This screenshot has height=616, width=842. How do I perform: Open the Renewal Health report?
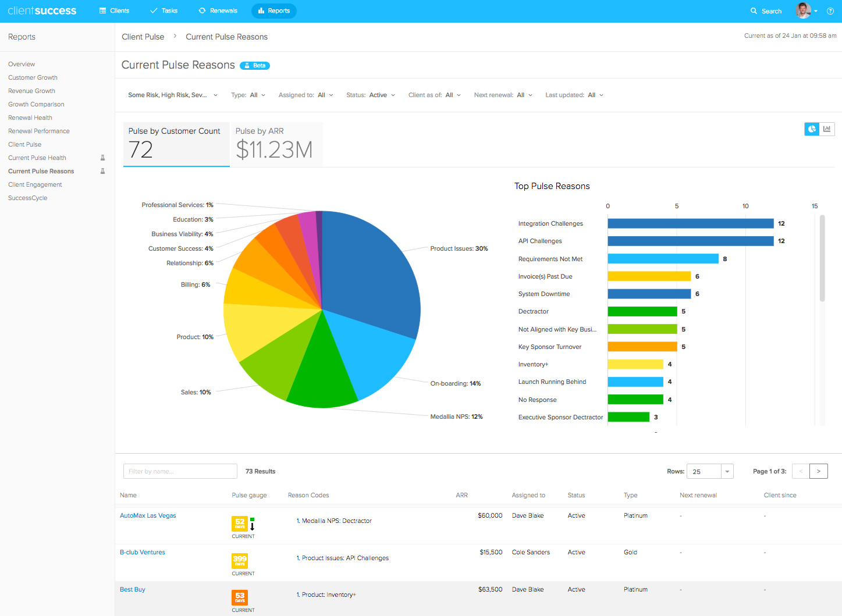pos(30,117)
